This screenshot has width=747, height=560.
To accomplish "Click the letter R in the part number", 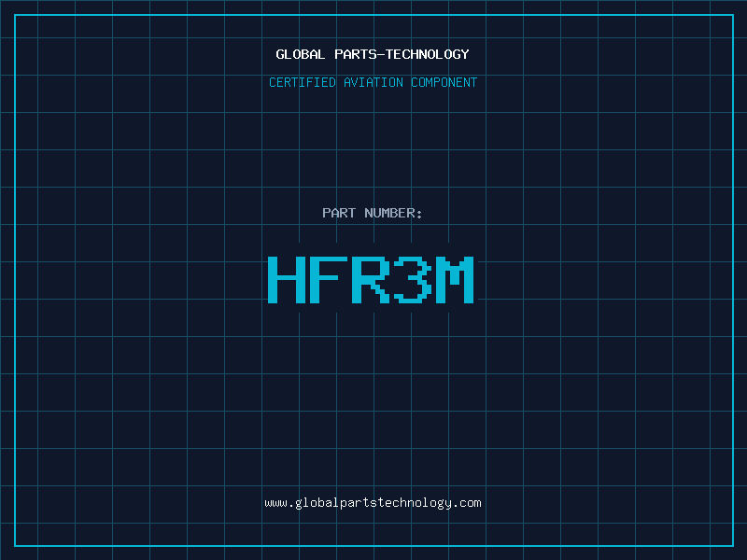I will coord(370,280).
